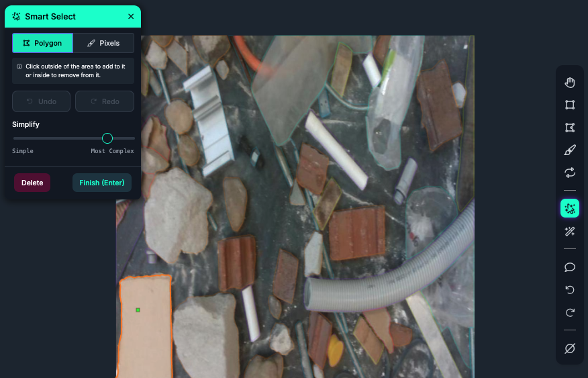588x378 pixels.
Task: Click the repeat arrows icon in toolbar
Action: coord(570,173)
